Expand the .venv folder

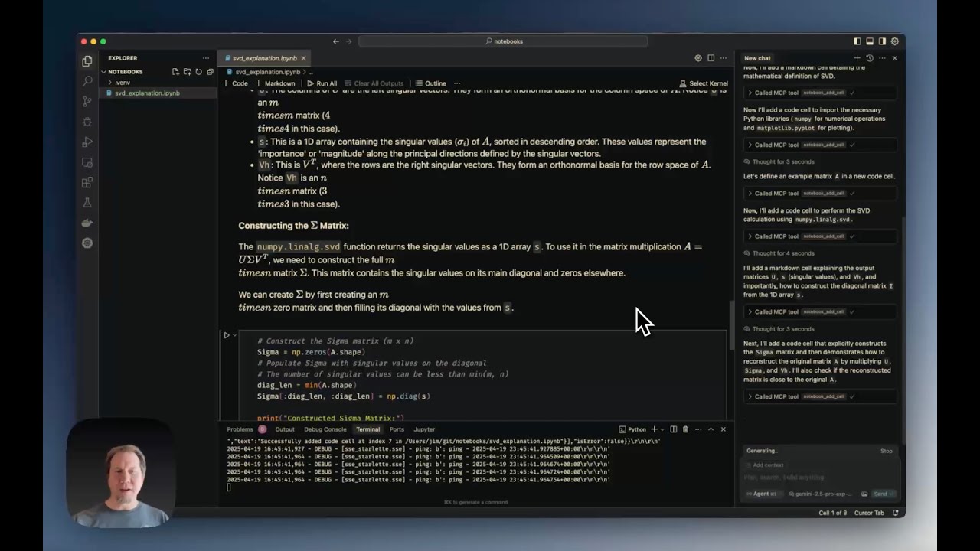click(122, 83)
